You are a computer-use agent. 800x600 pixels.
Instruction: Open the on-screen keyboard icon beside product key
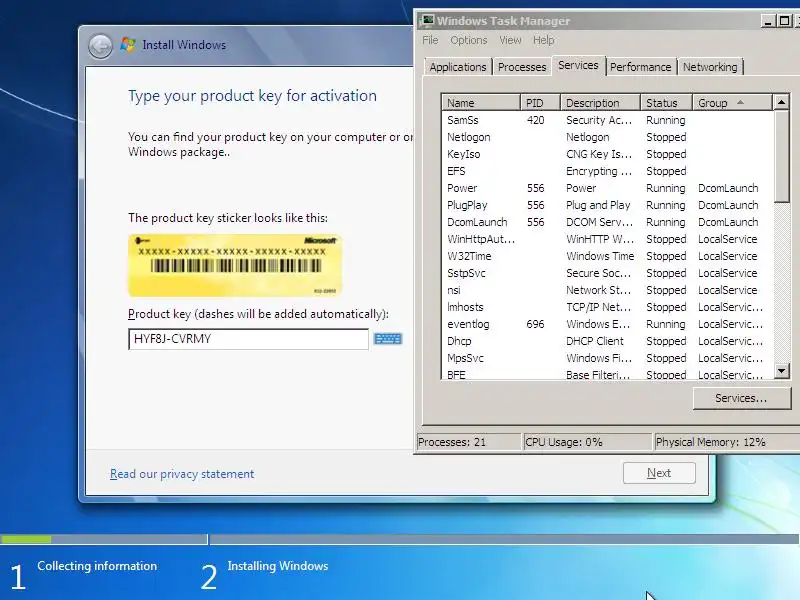[388, 339]
